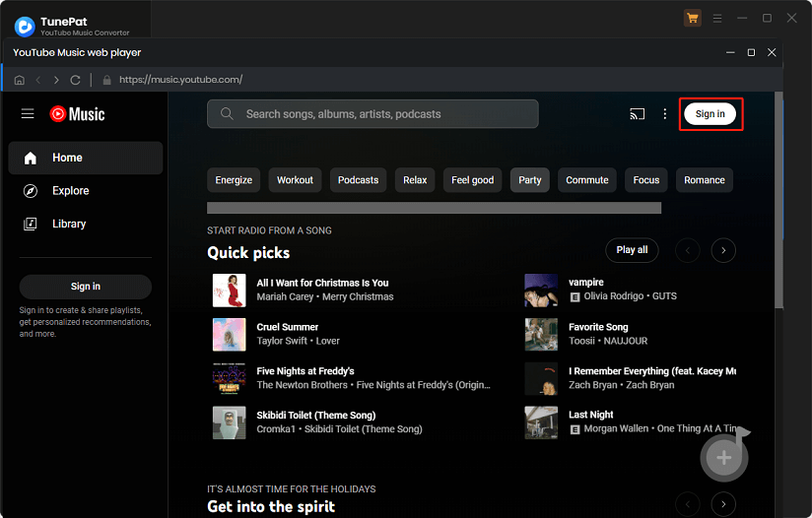The width and height of the screenshot is (812, 518).
Task: Open the Cast to device icon
Action: (x=637, y=114)
